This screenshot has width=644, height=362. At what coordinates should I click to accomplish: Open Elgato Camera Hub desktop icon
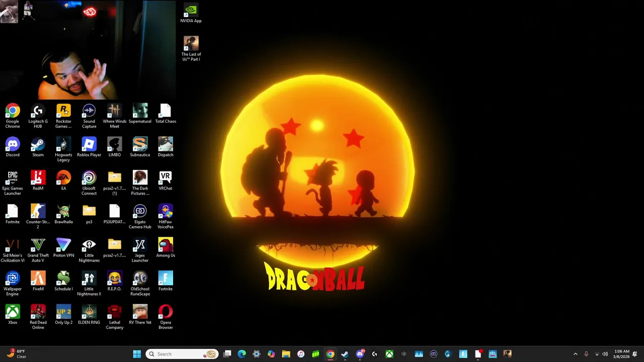pos(140,216)
